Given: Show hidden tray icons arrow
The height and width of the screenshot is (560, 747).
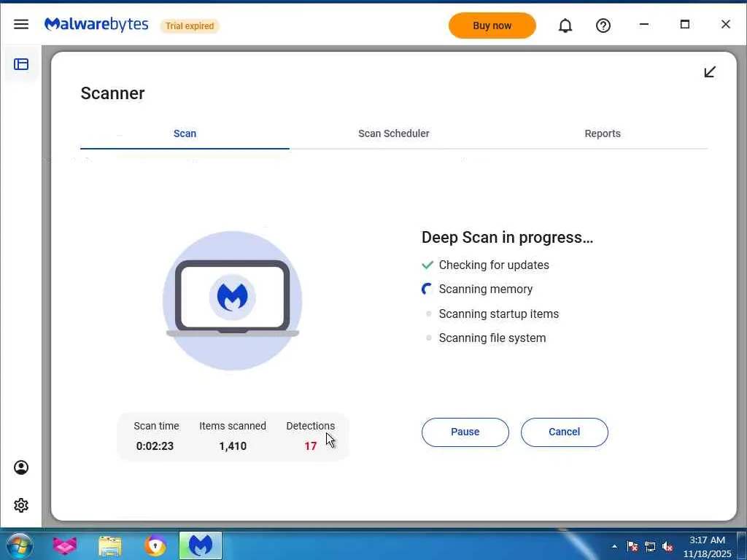Looking at the screenshot, I should point(614,546).
